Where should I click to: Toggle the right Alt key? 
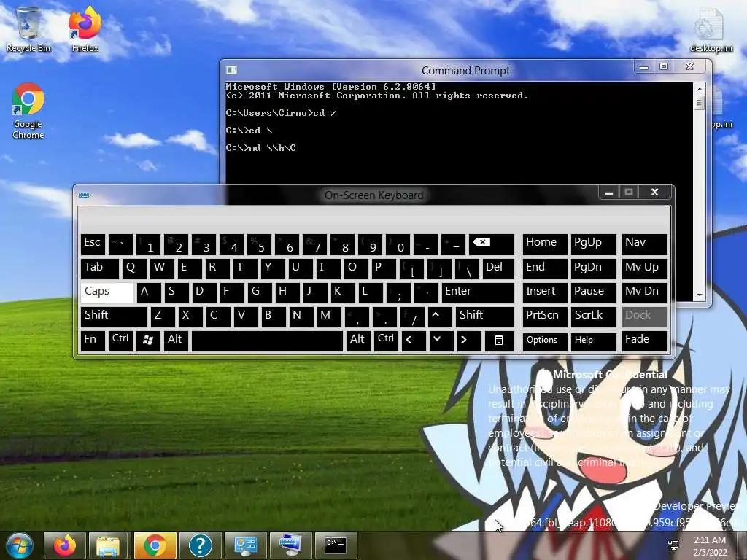[x=358, y=341]
